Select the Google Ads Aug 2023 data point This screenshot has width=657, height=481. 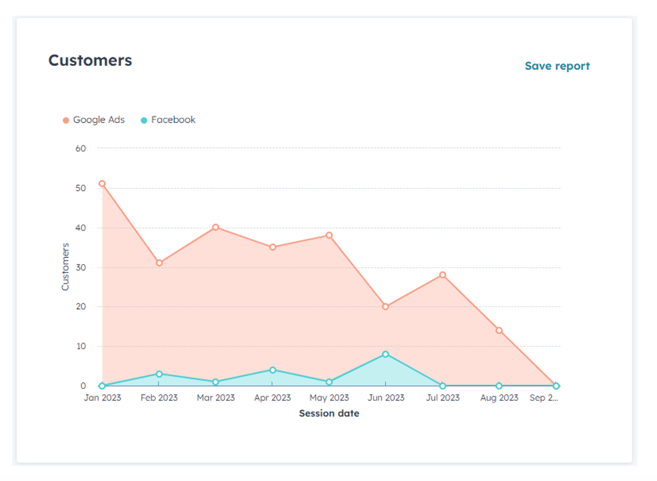[499, 330]
